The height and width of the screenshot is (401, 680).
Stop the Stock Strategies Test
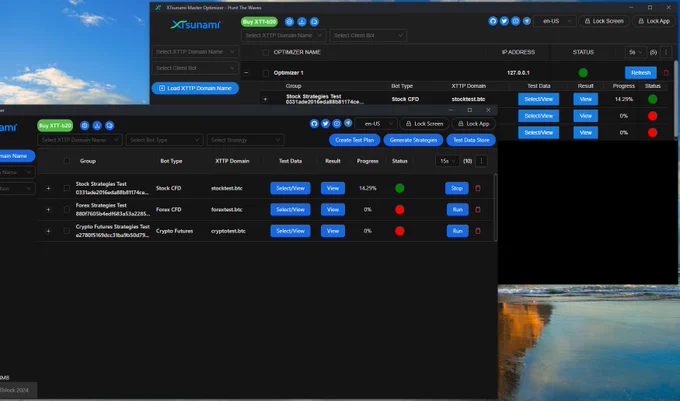point(457,188)
